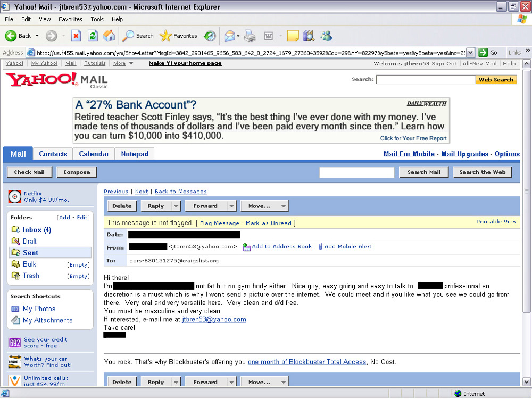Click the page vertical scrollbar down arrow
Viewport: 532px width, 399px height.
527,381
